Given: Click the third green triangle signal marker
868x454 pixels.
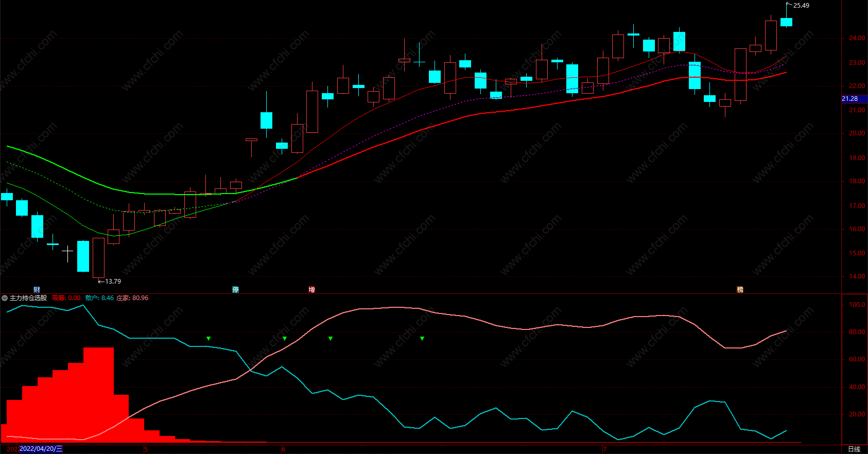Looking at the screenshot, I should pyautogui.click(x=331, y=339).
